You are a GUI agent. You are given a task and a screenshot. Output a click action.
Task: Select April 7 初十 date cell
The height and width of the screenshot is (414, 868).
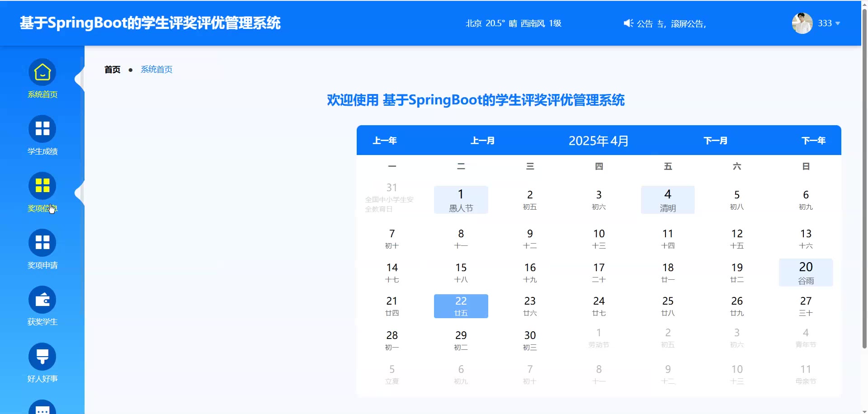tap(392, 239)
